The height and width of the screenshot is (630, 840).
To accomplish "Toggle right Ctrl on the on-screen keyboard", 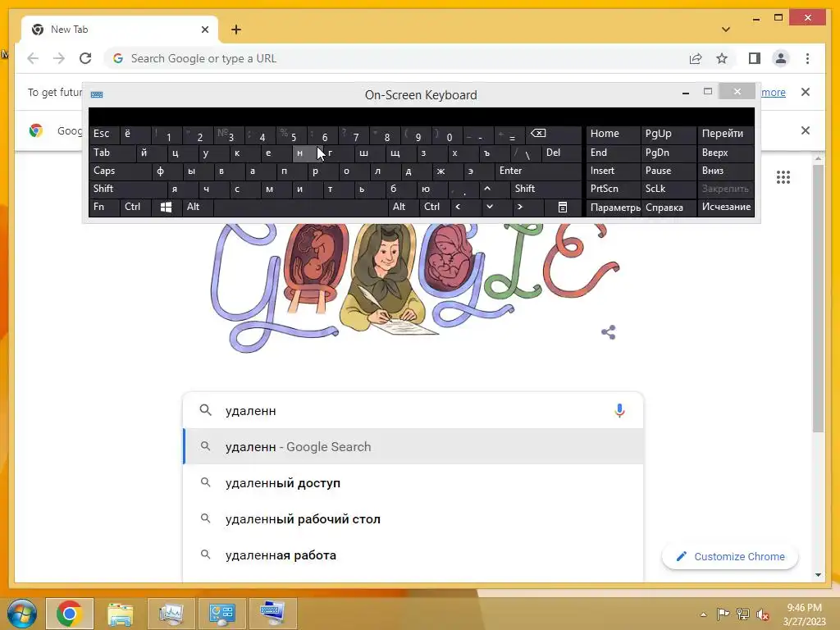I will click(x=435, y=207).
